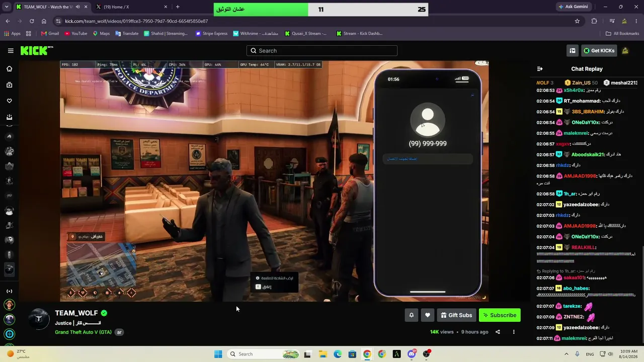The width and height of the screenshot is (644, 362).
Task: Click the Gift Subs button
Action: [x=456, y=315]
